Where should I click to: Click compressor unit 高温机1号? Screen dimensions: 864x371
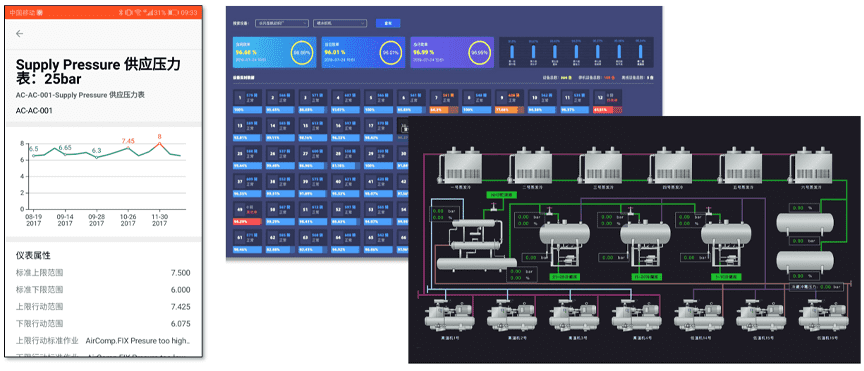447,316
